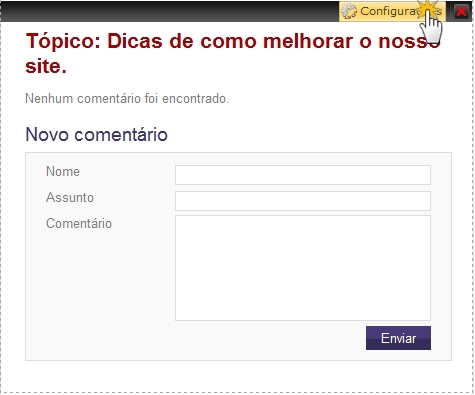Viewport: 475px width, 395px height.
Task: Focus the Nome text field
Action: 303,175
